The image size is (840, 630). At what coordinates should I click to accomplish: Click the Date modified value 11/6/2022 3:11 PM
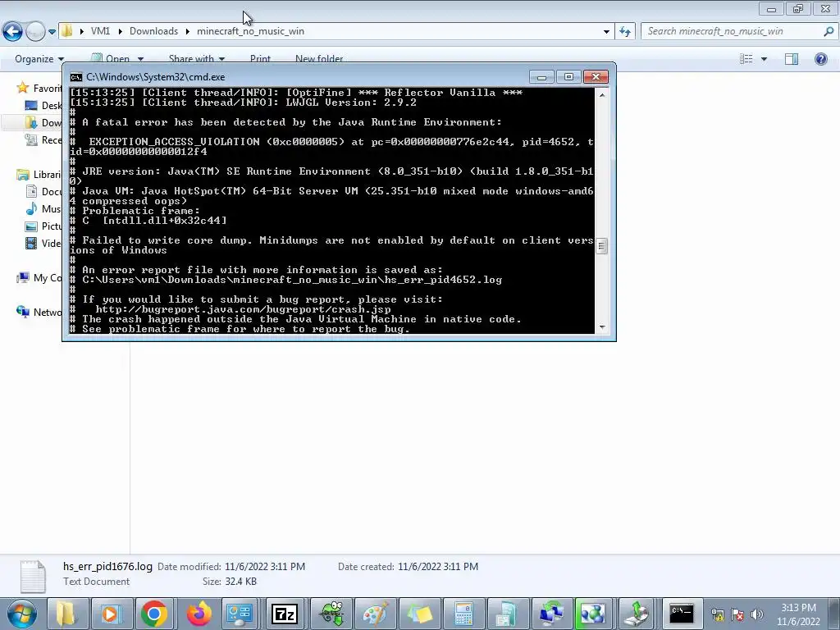265,566
